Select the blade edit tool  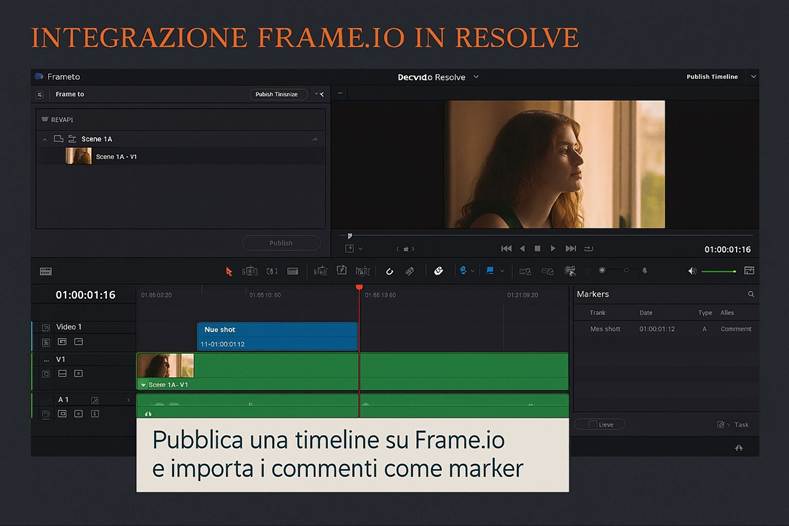click(292, 271)
